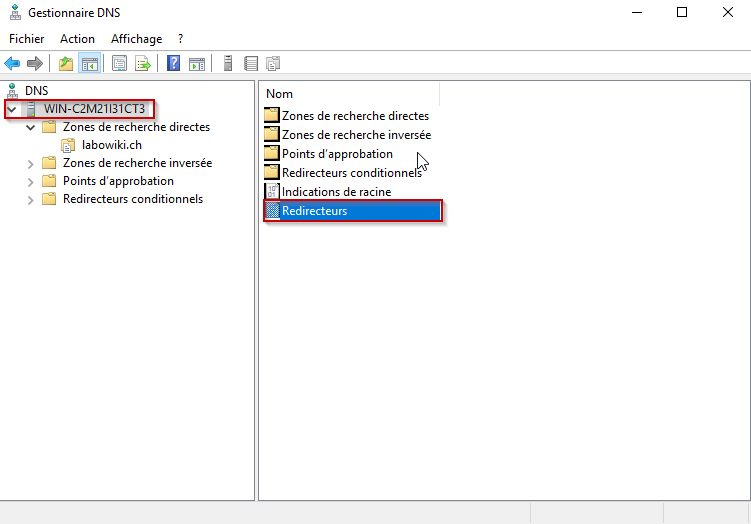Screen dimensions: 751x524
Task: Expand Redirecteurs conditionnels in tree
Action: click(31, 200)
